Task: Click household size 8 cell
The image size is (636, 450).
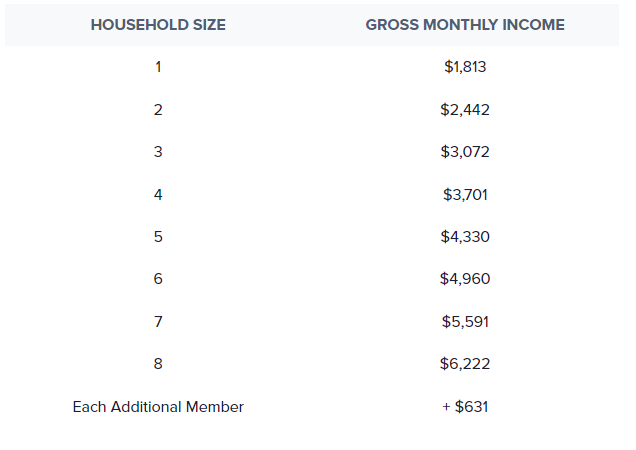Action: (158, 364)
